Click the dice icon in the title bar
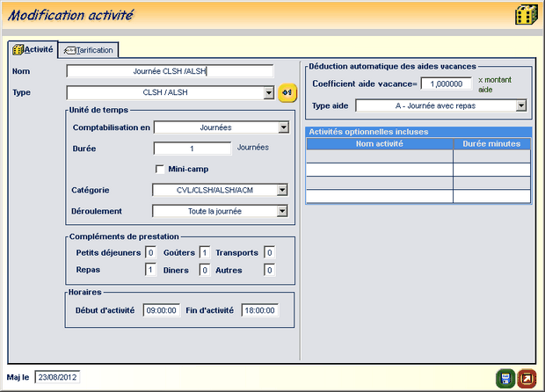Screen dimensions: 545x392 pyautogui.click(x=526, y=16)
